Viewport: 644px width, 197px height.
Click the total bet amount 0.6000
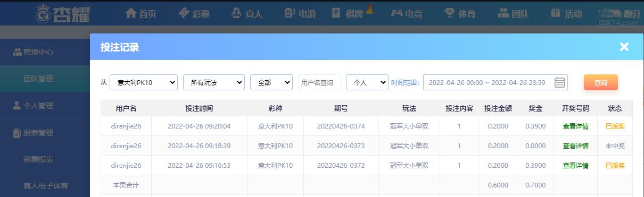[x=498, y=185]
